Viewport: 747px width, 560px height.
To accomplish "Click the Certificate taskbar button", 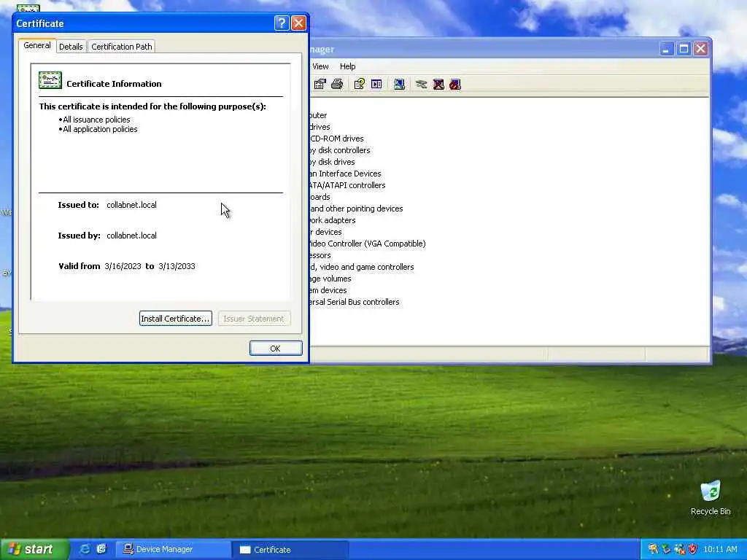I will tap(290, 549).
